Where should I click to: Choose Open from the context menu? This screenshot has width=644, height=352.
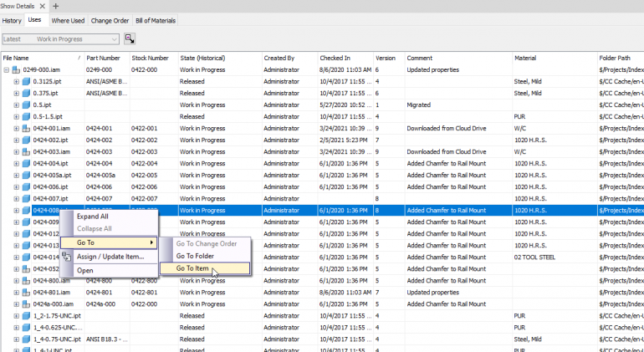pyautogui.click(x=109, y=270)
